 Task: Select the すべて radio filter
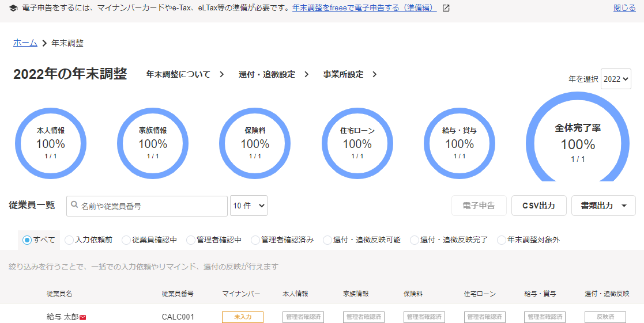point(27,240)
